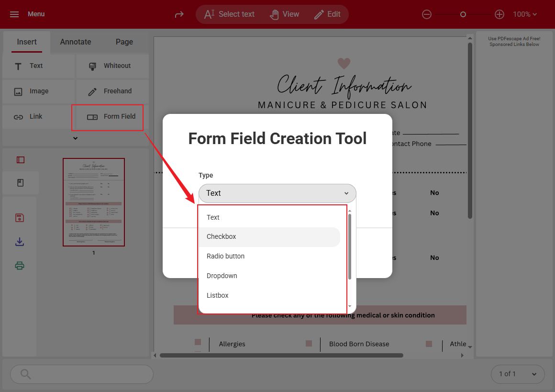Select the hamburger Menu icon

14,14
